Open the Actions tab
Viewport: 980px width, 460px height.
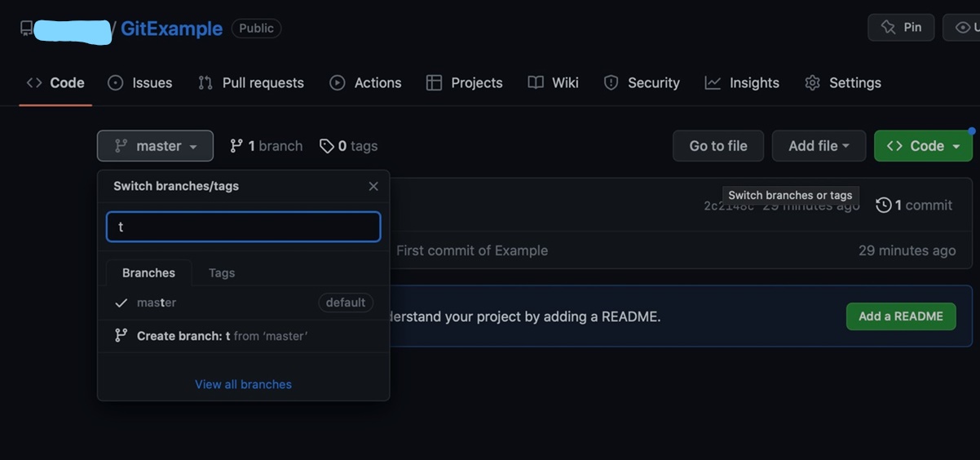365,82
